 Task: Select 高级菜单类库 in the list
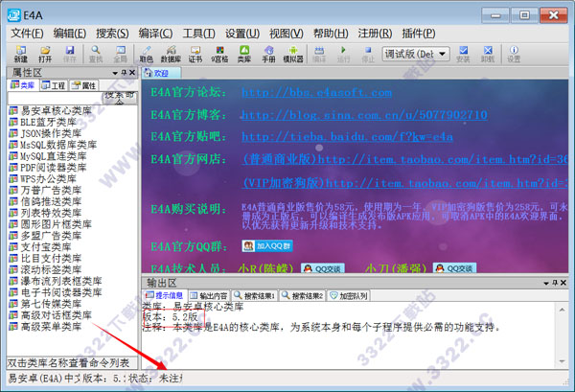45,327
